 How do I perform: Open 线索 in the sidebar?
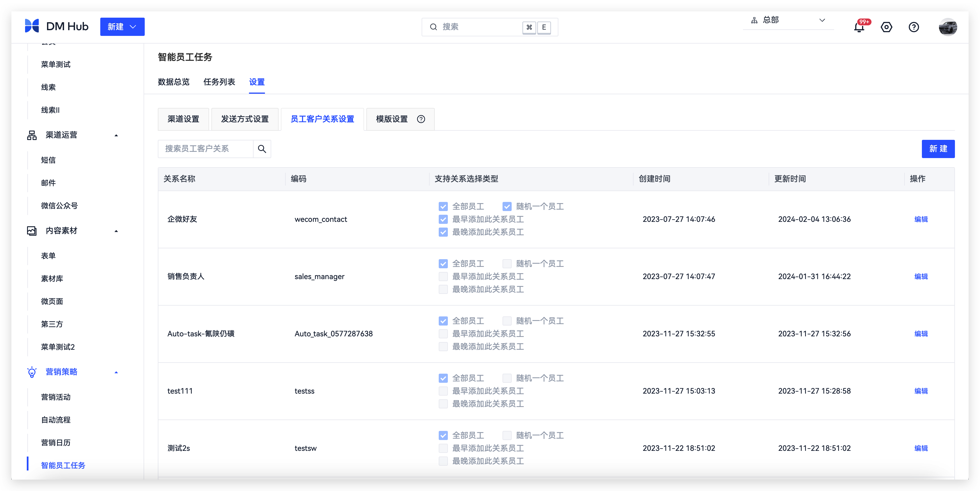(x=48, y=87)
